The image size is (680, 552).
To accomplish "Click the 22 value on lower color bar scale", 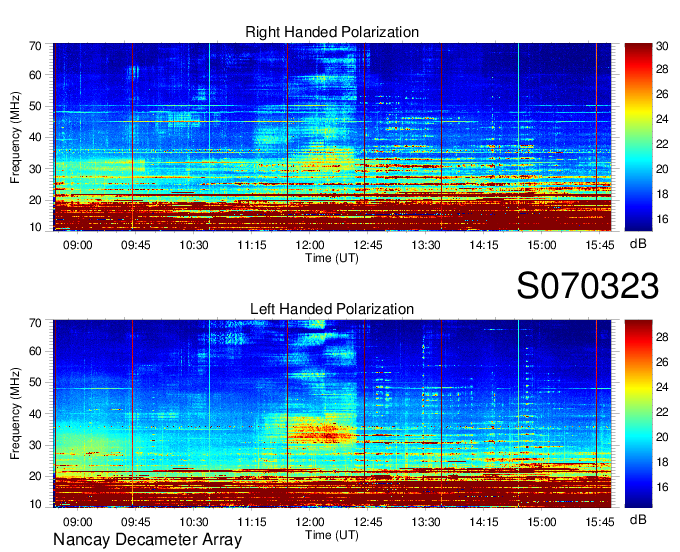I will pyautogui.click(x=662, y=412).
